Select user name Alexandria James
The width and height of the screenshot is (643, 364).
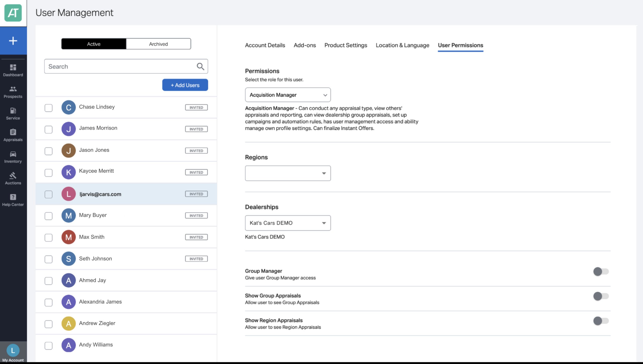[x=100, y=302]
